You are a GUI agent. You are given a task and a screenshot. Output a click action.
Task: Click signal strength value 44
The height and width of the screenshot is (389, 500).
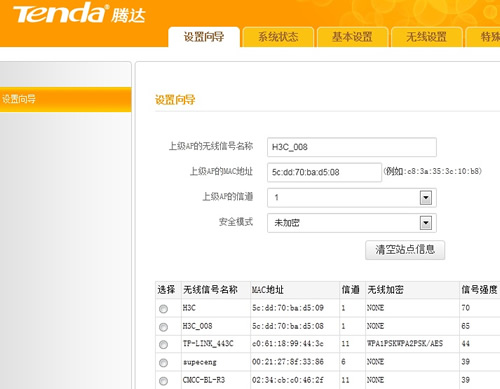tap(466, 344)
